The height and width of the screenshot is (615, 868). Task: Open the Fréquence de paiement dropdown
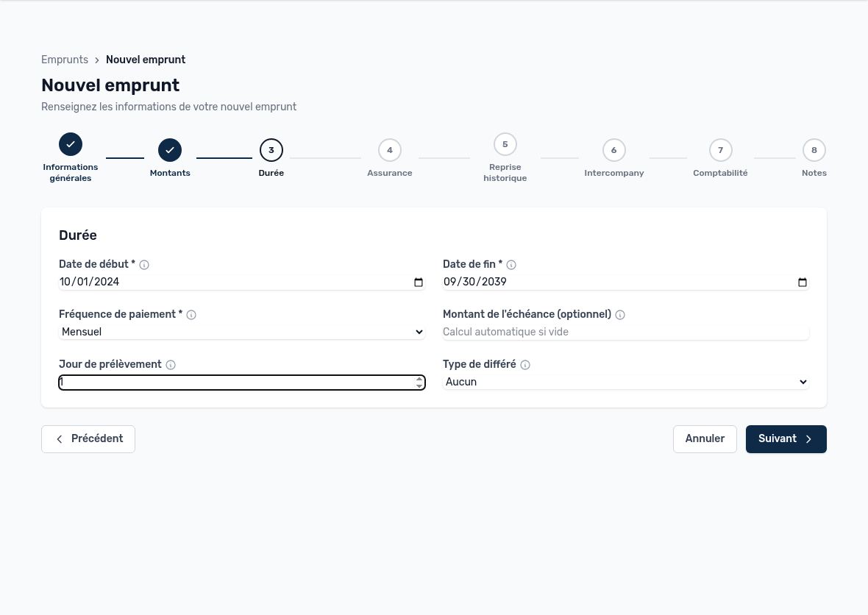[x=242, y=332]
